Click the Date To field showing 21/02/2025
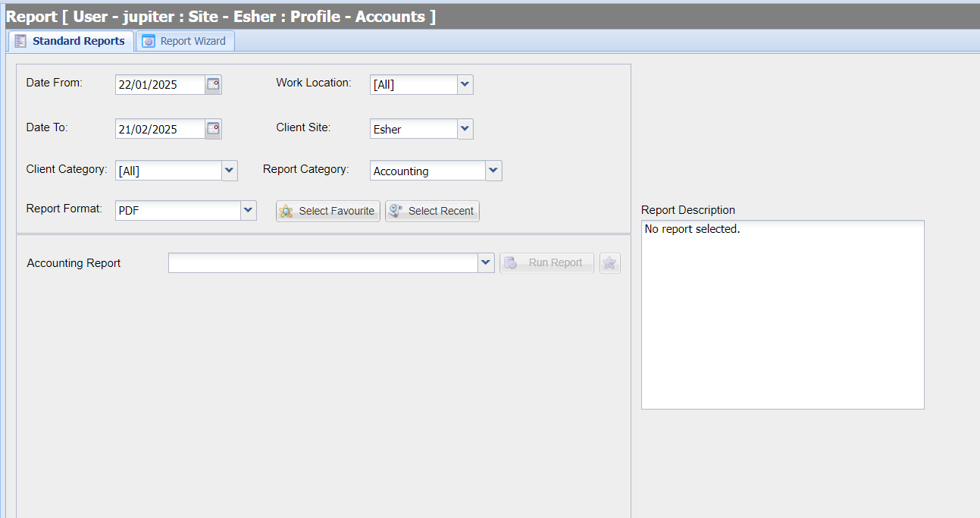Screen dimensions: 980x518 160,129
